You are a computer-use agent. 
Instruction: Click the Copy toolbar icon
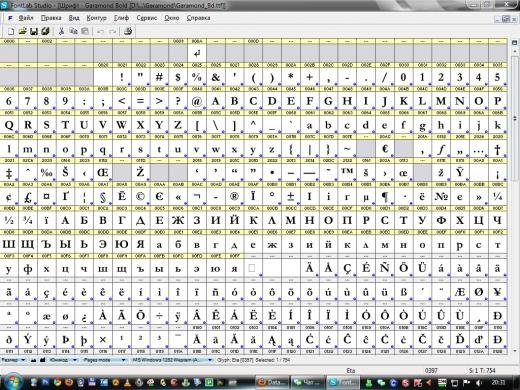pos(73,31)
